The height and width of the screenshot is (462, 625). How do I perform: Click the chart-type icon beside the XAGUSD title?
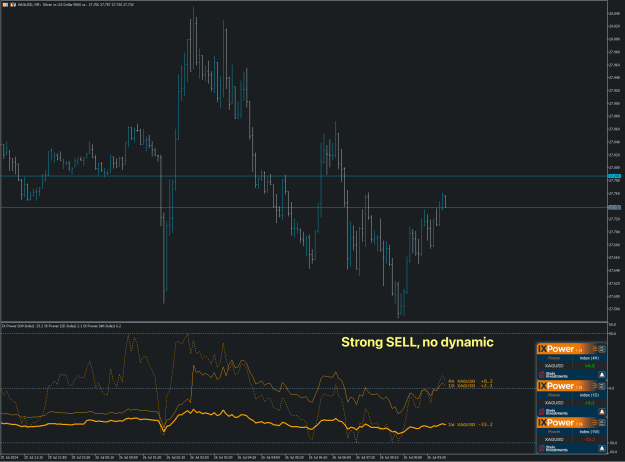pyautogui.click(x=12, y=5)
